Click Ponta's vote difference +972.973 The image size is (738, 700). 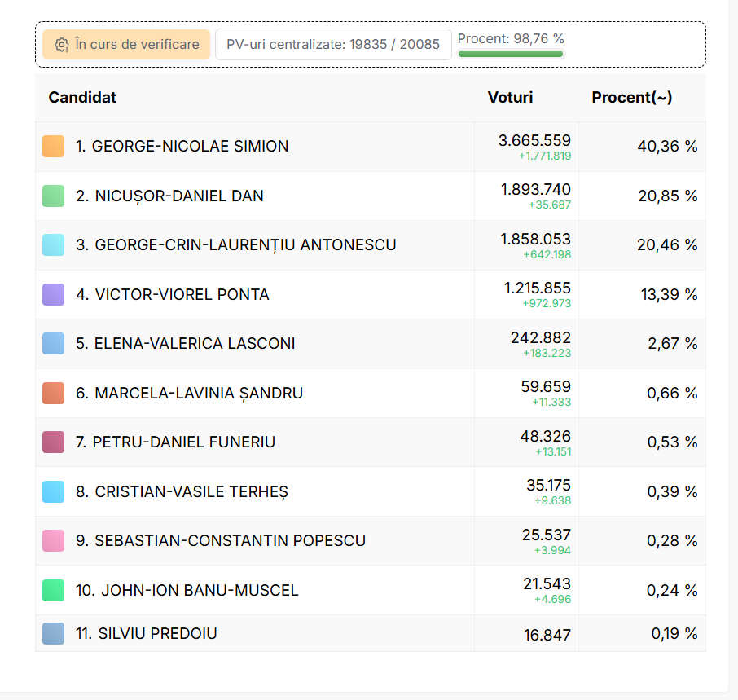click(x=547, y=304)
